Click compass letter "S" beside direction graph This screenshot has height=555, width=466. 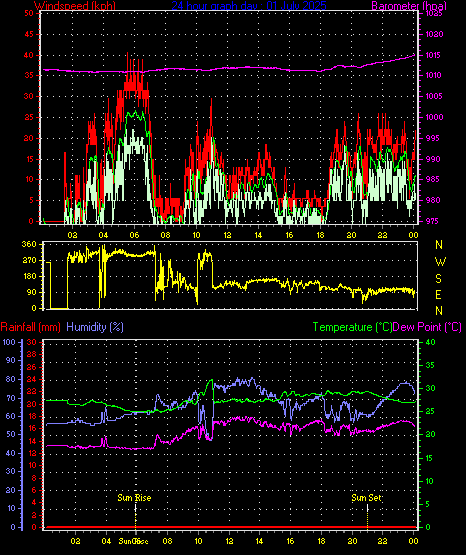point(439,279)
